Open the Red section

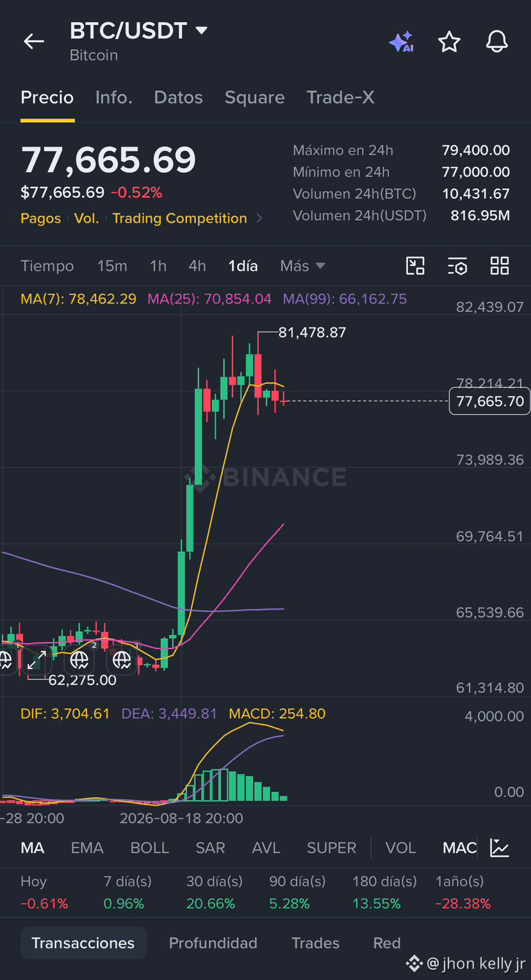(x=387, y=943)
